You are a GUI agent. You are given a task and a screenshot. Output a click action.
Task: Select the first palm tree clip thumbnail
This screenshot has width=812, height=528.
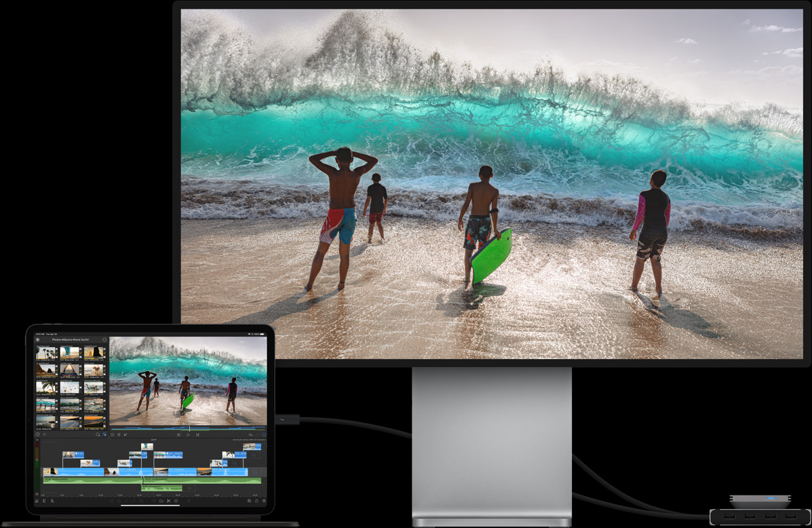(46, 353)
